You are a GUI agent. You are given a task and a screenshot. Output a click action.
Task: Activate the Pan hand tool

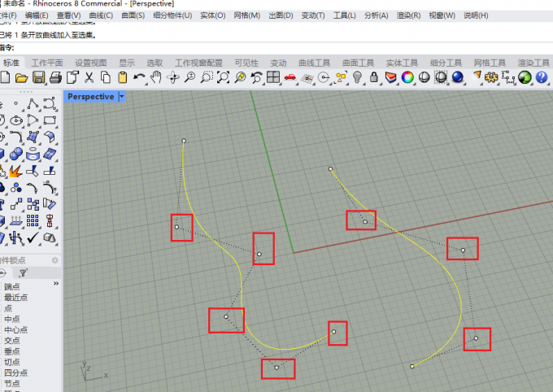155,77
